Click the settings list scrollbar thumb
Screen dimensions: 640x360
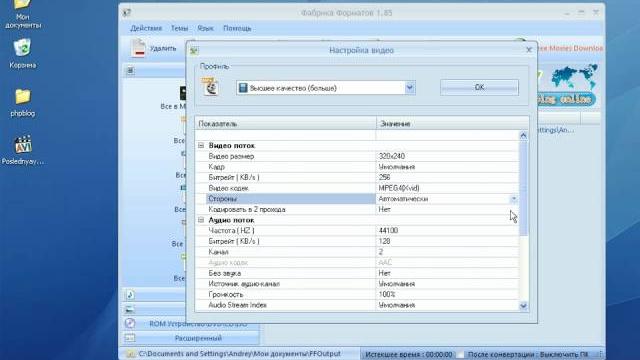click(523, 188)
